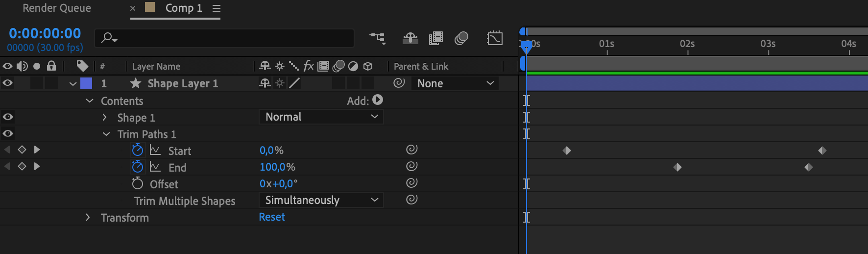Enable Frame Blending for all layers

(x=435, y=38)
